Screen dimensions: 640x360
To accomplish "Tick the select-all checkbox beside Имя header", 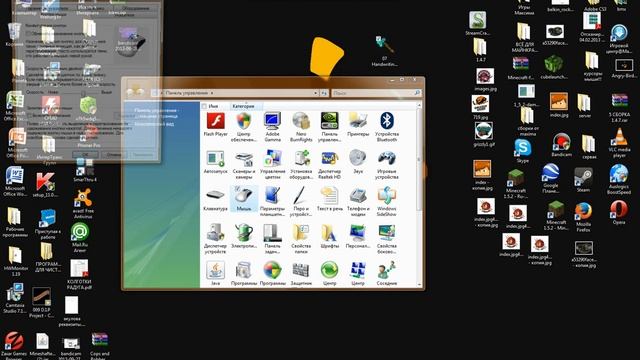I will pos(204,106).
